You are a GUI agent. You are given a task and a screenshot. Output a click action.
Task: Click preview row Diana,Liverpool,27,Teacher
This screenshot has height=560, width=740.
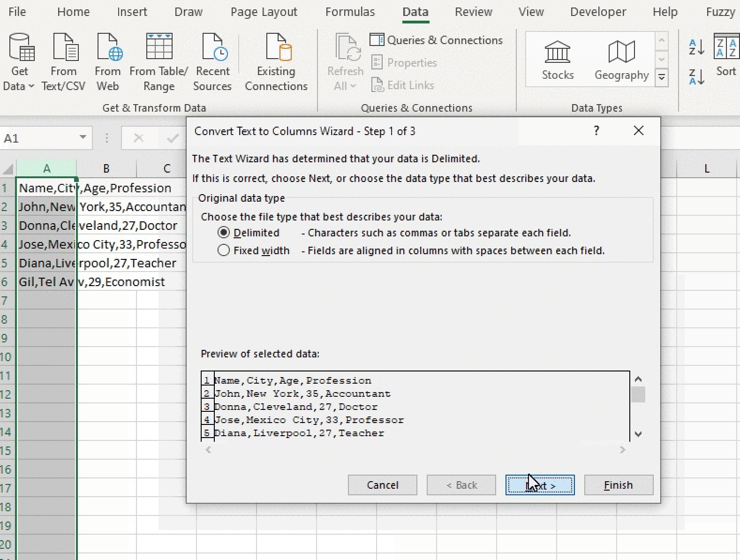coord(299,433)
